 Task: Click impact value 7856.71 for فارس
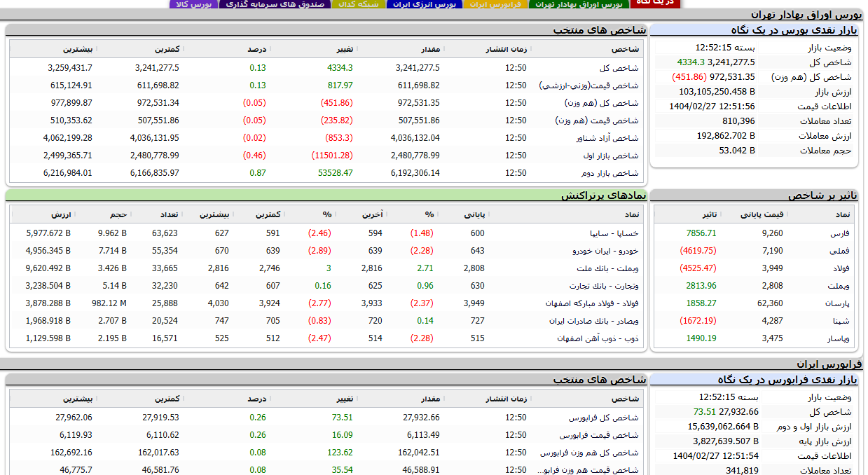(x=701, y=233)
